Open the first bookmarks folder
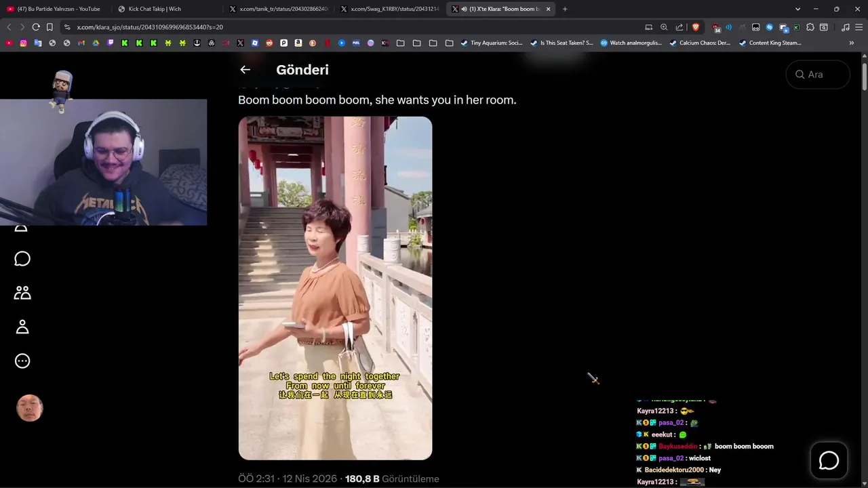This screenshot has width=868, height=488. point(400,43)
